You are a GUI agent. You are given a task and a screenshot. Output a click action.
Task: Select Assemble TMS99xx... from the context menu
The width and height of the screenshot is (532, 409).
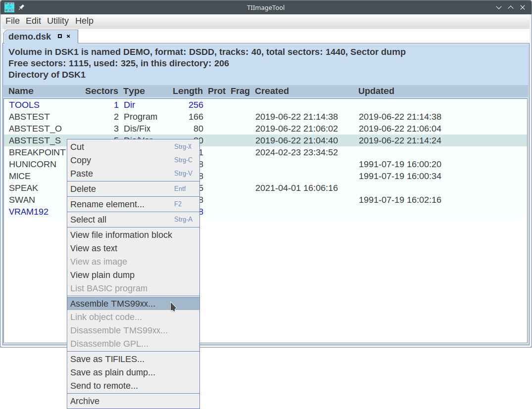click(113, 304)
